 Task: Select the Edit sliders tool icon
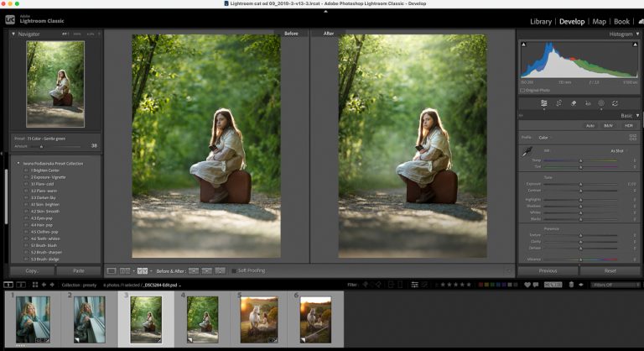click(x=544, y=103)
